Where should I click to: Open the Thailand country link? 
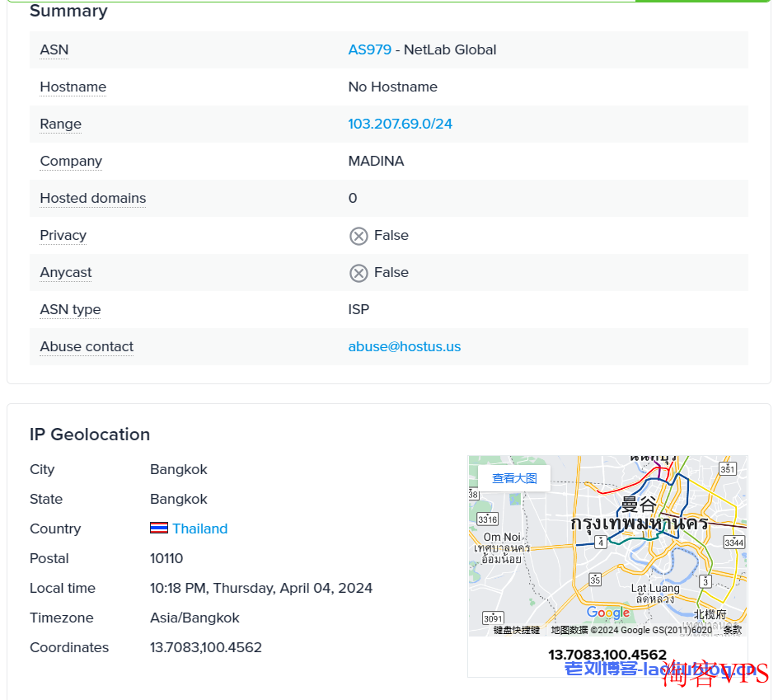(x=200, y=529)
